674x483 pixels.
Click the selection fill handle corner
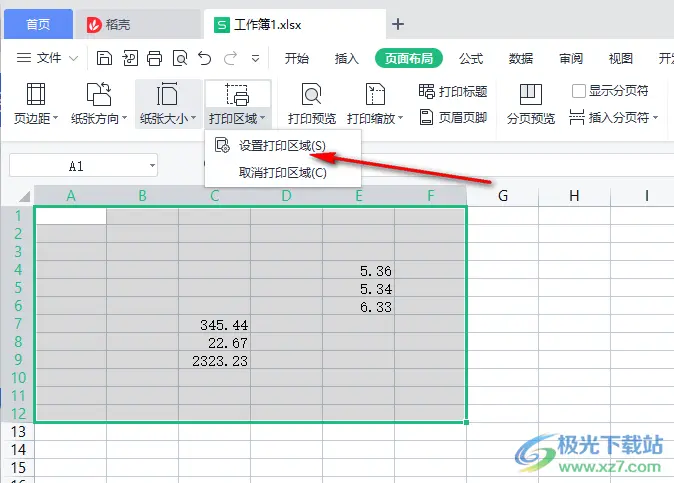tap(466, 422)
